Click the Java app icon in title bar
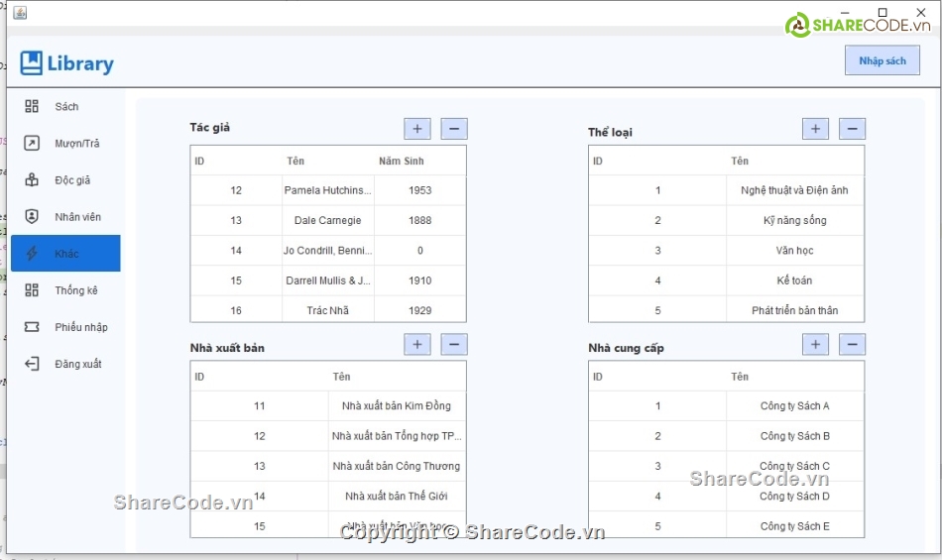942x560 pixels. pyautogui.click(x=20, y=13)
